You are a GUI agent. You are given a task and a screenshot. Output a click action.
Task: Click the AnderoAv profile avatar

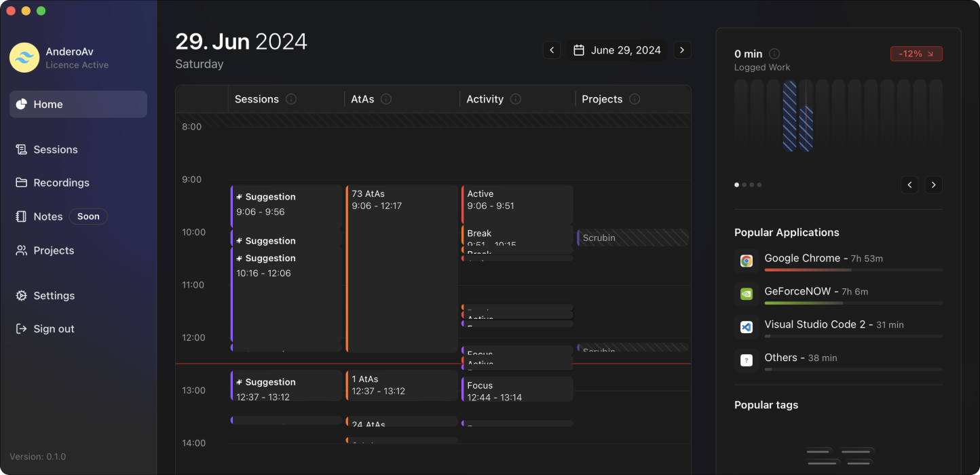tap(24, 58)
